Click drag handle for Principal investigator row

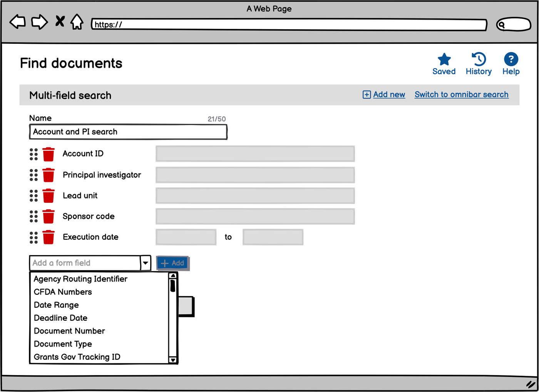coord(34,175)
